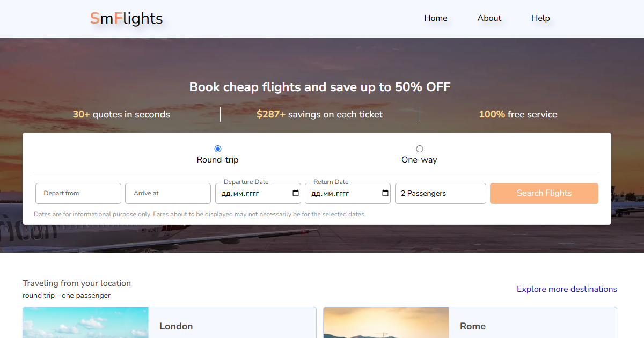
Task: Select the One-way radio button
Action: point(420,149)
